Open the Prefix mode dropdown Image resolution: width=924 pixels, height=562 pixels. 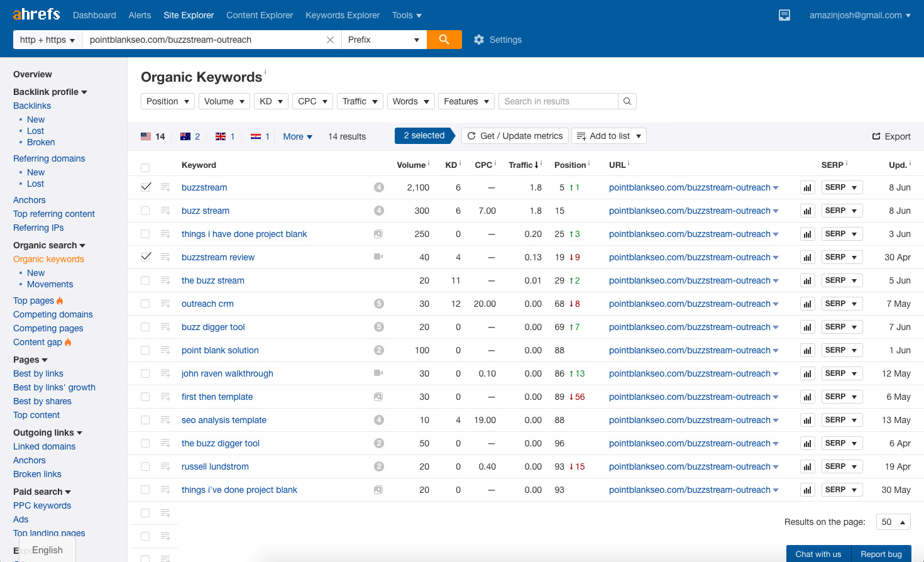pos(384,40)
